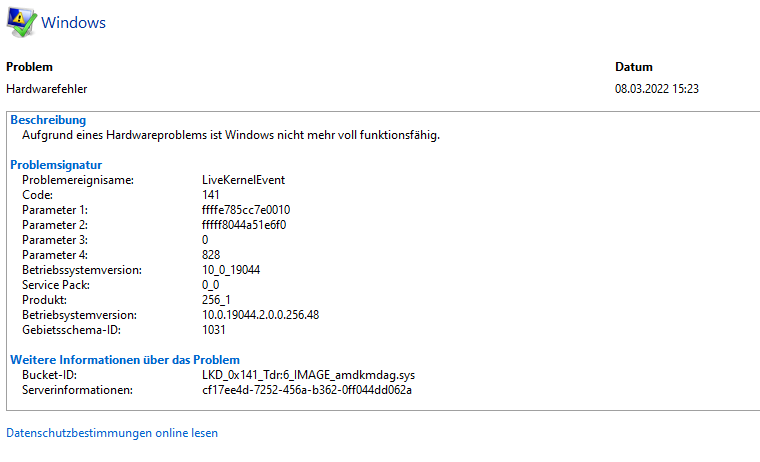Select Parameter 2 value fffff8044a51e6f0

click(x=244, y=225)
